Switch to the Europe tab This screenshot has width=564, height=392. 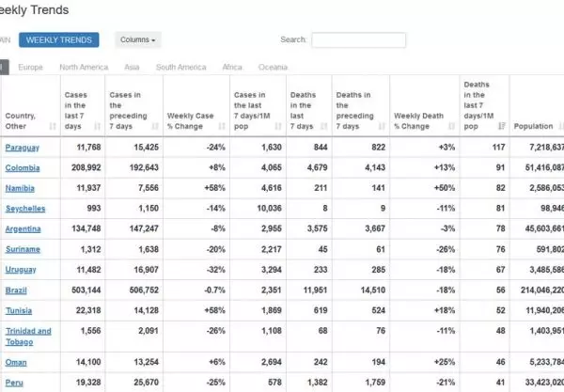[x=31, y=68]
